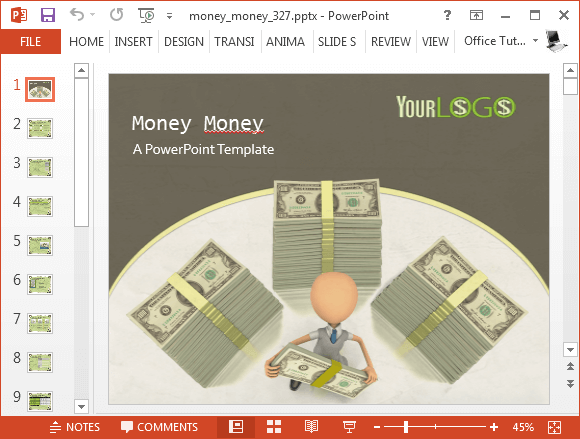Click the zoom slider handle
The image size is (580, 439).
(406, 427)
